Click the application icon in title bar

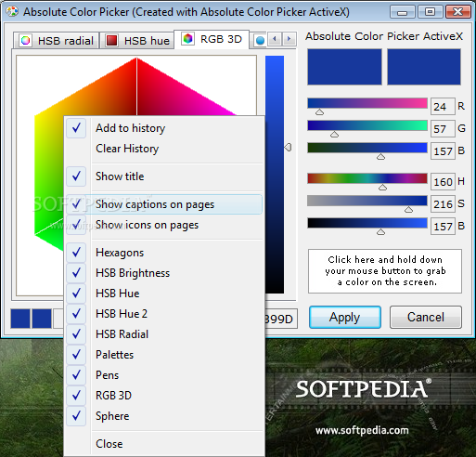click(12, 12)
